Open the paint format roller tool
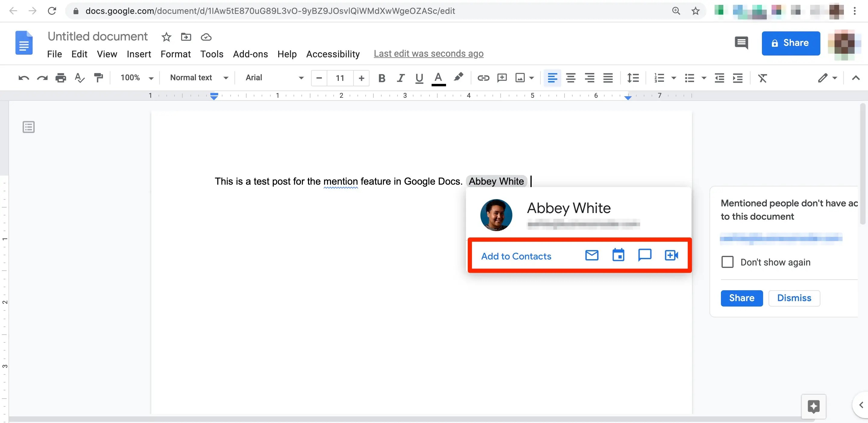Viewport: 868px width, 423px height. (98, 78)
